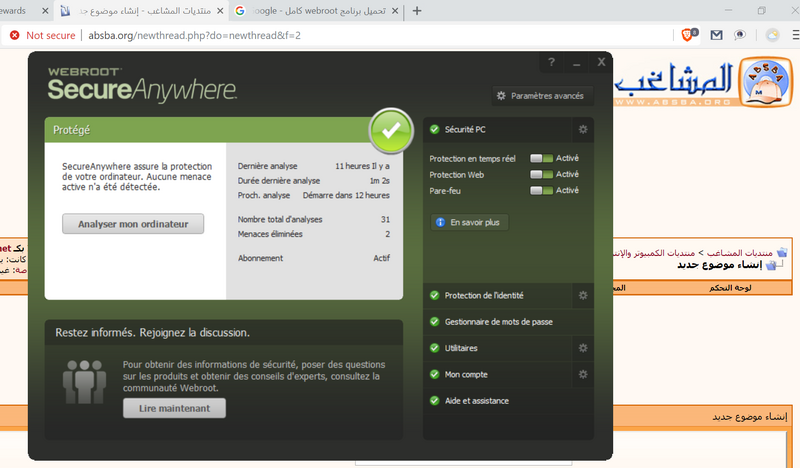
Task: Click the Webroot help question mark icon
Action: coord(551,62)
